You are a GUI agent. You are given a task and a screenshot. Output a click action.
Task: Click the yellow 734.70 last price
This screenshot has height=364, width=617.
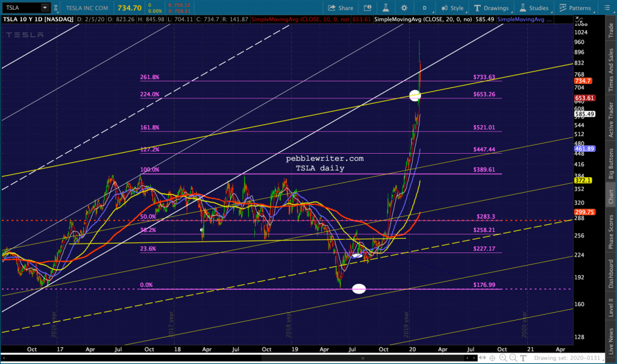130,8
